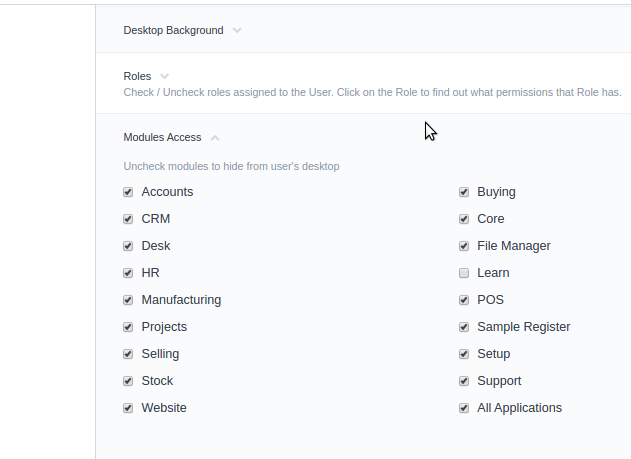Screen dimensions: 631x459
Task: Uncheck the File Manager module checkbox
Action: point(464,246)
